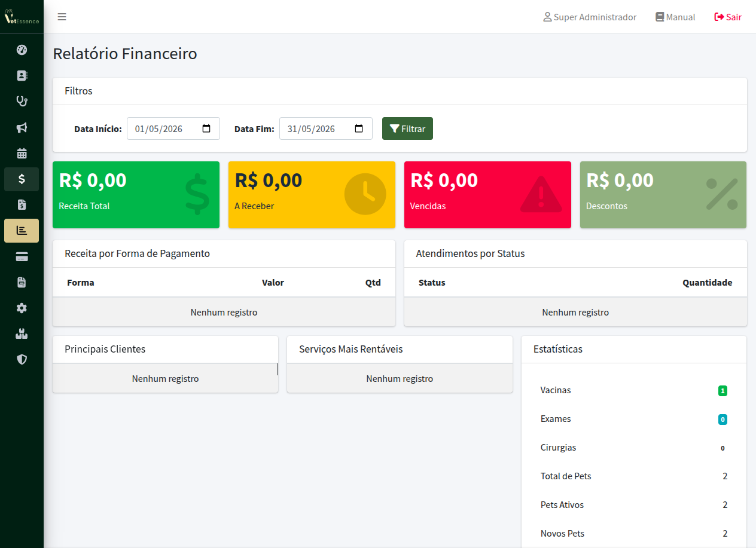Open the credit card sidebar icon
This screenshot has width=756, height=548.
pos(22,256)
